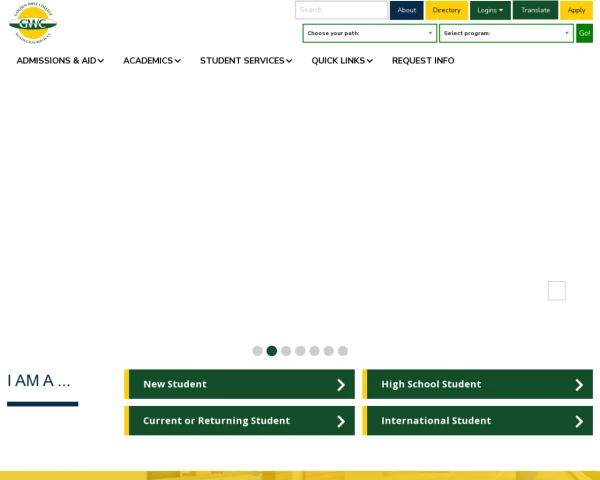Click the arrow on Current or Returning Student
Viewport: 600px width, 480px height.
[340, 421]
